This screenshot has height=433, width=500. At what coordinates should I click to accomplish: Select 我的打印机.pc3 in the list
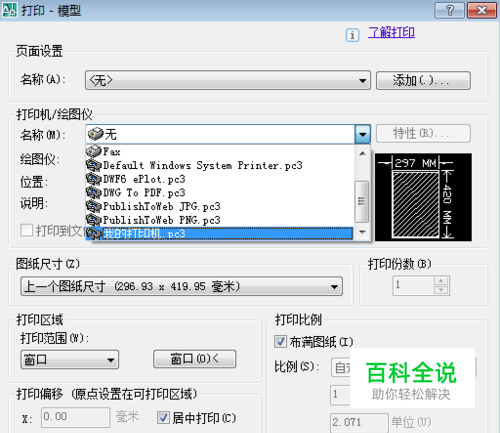(219, 234)
